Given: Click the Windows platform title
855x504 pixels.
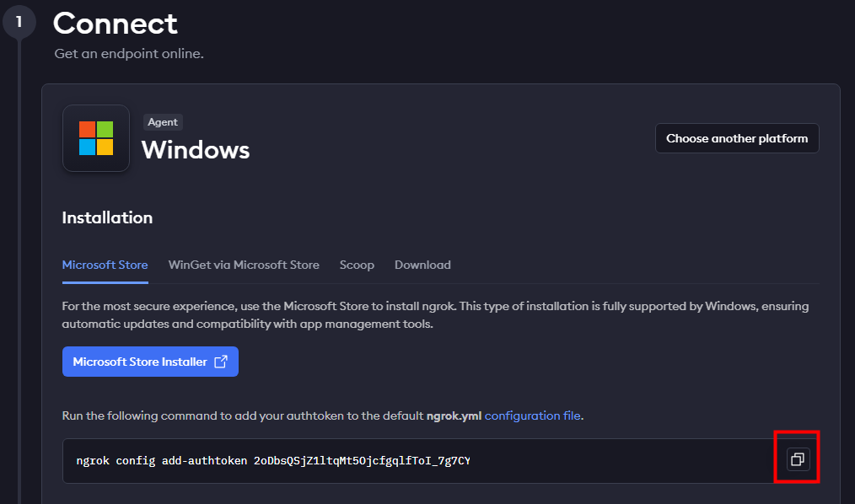Looking at the screenshot, I should pos(196,150).
